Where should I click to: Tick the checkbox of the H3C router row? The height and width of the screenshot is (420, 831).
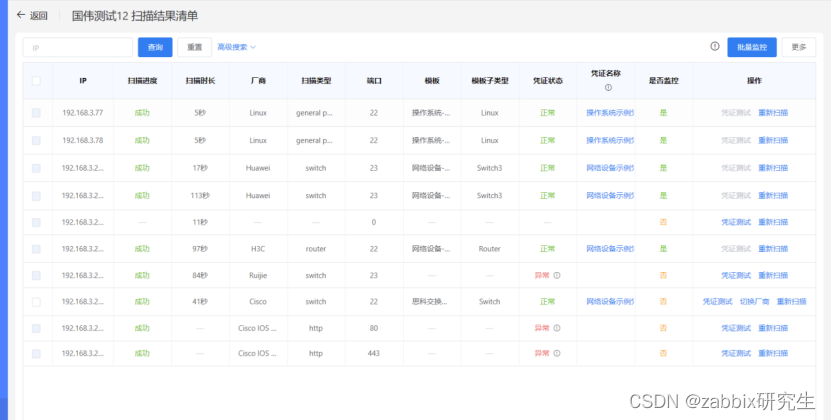pyautogui.click(x=36, y=249)
